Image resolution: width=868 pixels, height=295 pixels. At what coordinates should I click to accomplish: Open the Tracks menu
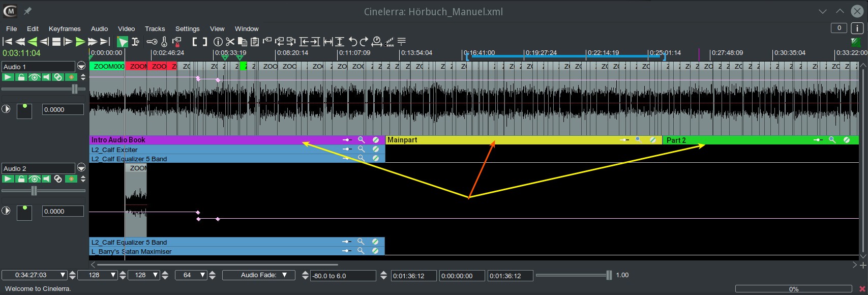[155, 29]
